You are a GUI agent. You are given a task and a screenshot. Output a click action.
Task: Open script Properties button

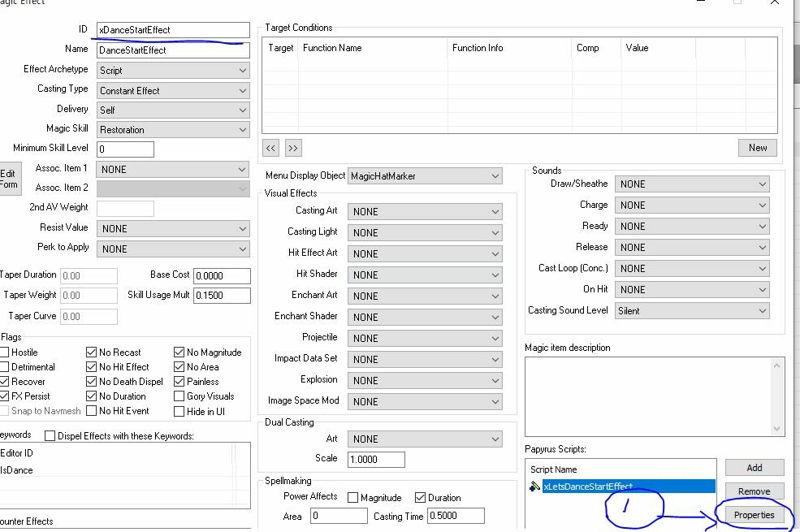[755, 515]
